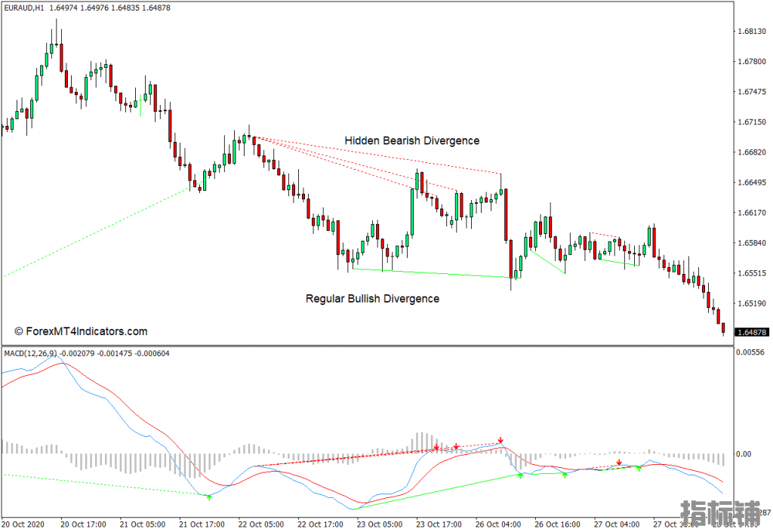Click the red down arrow near 27 Oct 04:00
Image resolution: width=773 pixels, height=532 pixels.
(619, 462)
